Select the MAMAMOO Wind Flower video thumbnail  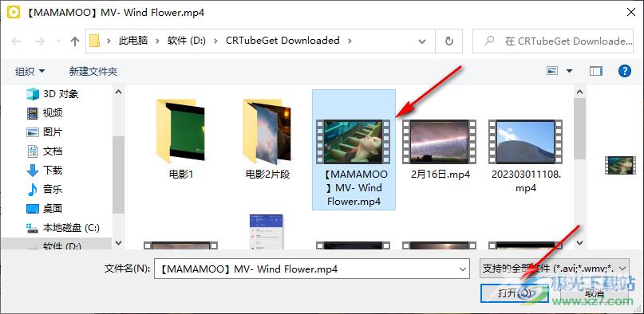[x=354, y=141]
